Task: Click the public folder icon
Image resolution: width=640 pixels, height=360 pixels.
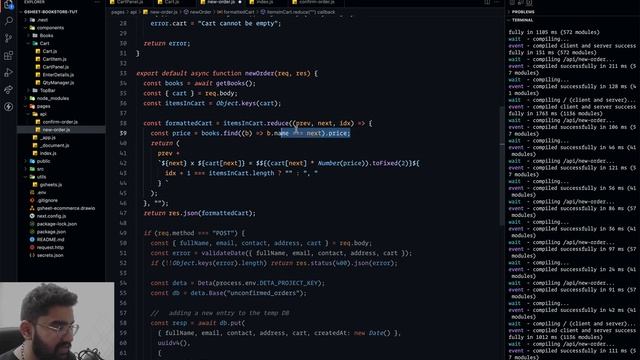Action: pos(32,161)
